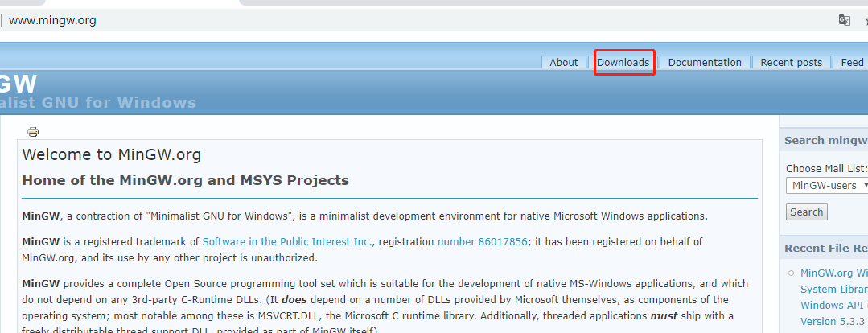Open the MinGW.org recent file release link
Viewport: 868px width, 333px height.
click(x=834, y=297)
